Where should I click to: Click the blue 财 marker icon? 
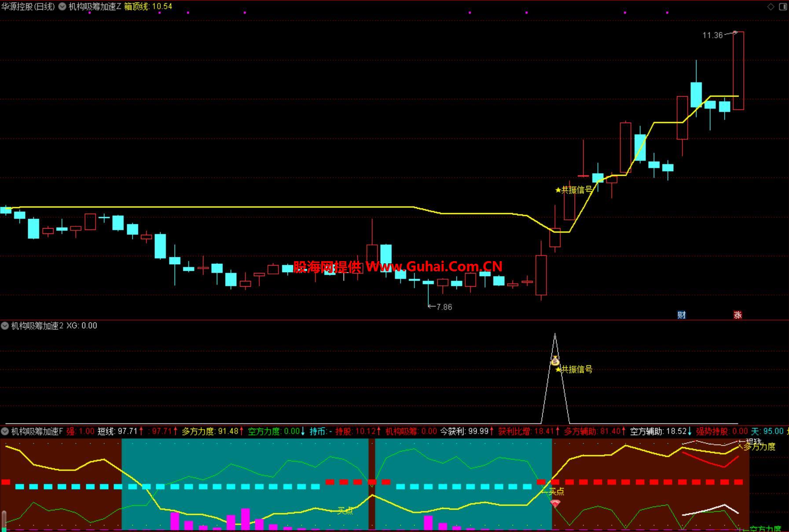coord(681,315)
